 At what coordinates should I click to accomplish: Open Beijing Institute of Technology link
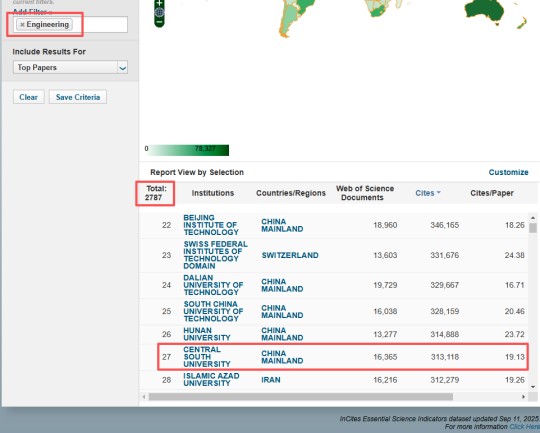click(211, 225)
